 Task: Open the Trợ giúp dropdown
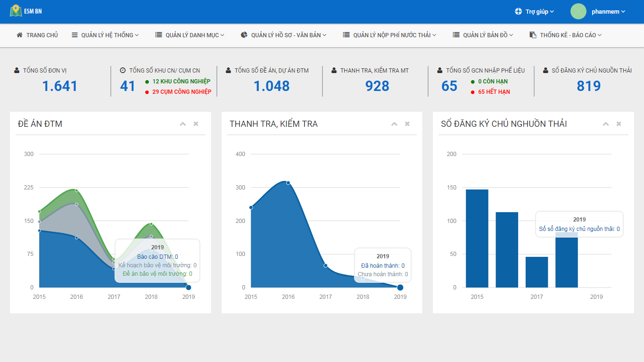(x=535, y=11)
